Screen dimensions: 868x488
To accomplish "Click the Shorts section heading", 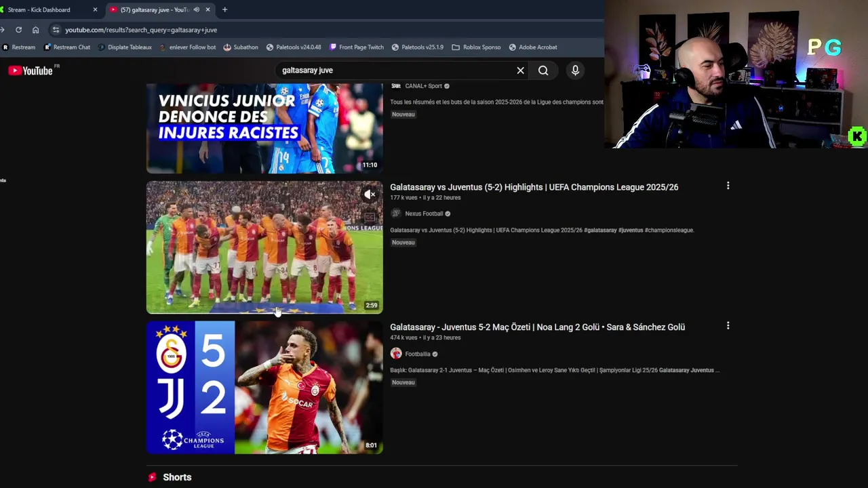I will 177,477.
